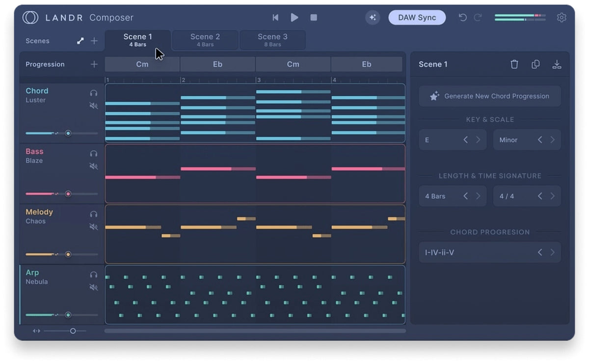Click the output level meter
The width and height of the screenshot is (589, 364).
(x=520, y=18)
